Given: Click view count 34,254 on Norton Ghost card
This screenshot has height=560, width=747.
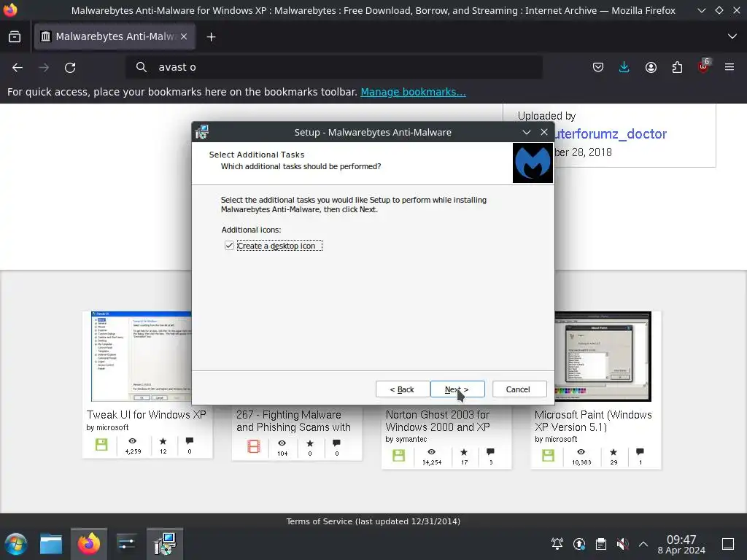Looking at the screenshot, I should click(432, 462).
